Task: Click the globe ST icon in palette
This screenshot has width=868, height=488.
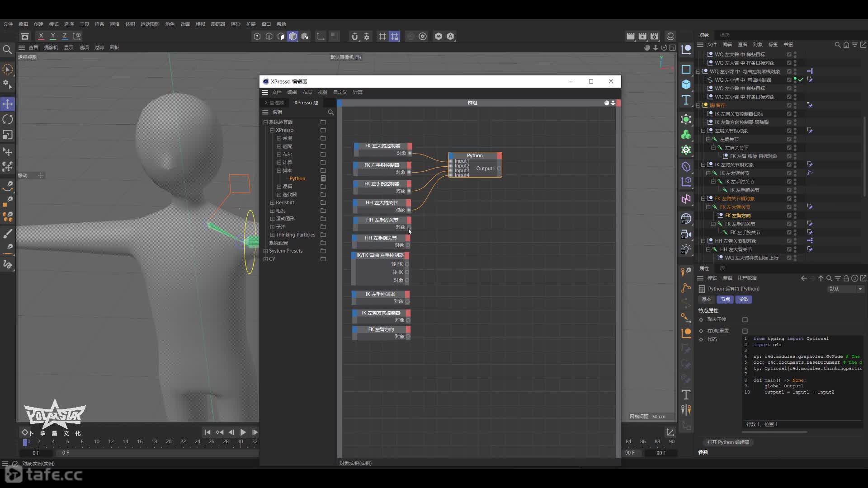Action: 686,219
